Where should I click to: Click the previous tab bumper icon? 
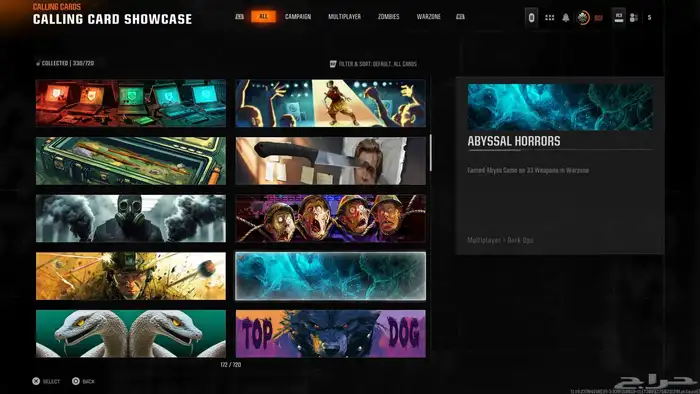[240, 17]
